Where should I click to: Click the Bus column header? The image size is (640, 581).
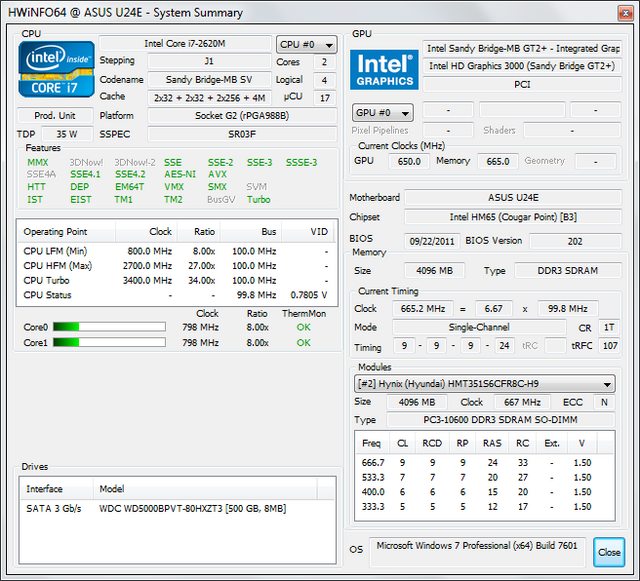tap(251, 232)
